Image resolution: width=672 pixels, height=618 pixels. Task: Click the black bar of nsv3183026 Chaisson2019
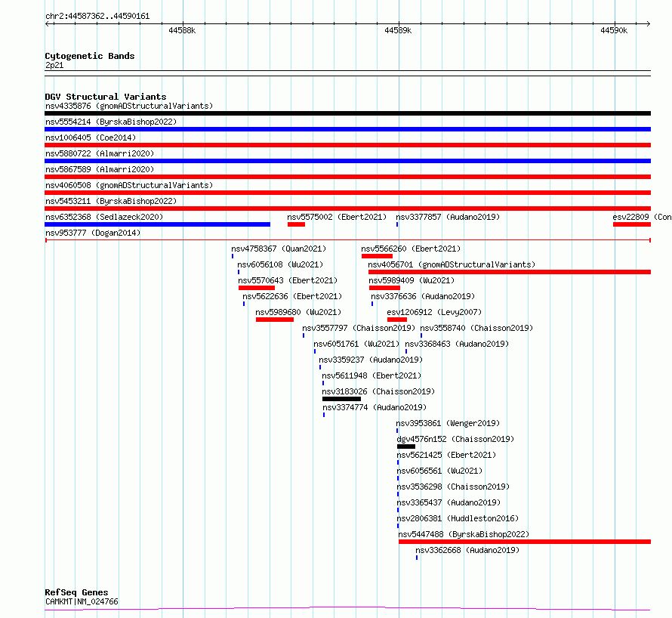(341, 399)
